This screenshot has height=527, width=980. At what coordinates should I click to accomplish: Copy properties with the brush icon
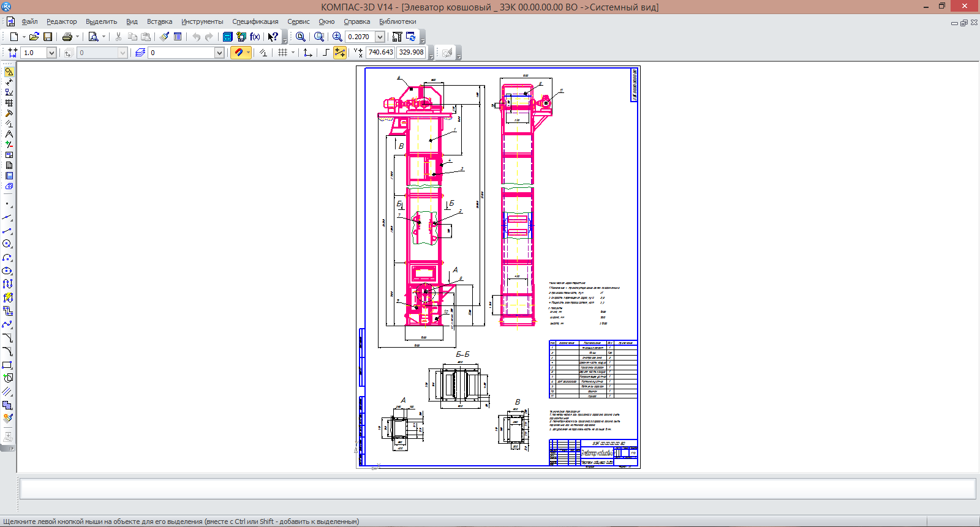point(164,37)
